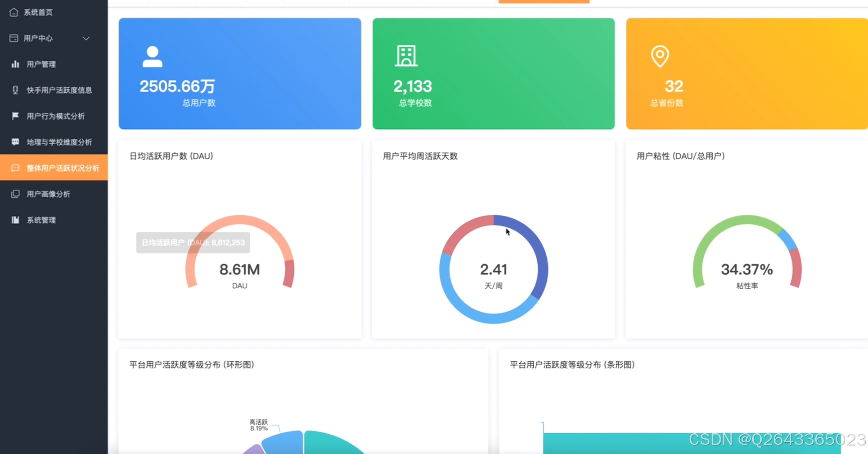Viewport: 868px width, 454px height.
Task: Collapse the 用户中心 submenu chevron
Action: click(x=86, y=38)
